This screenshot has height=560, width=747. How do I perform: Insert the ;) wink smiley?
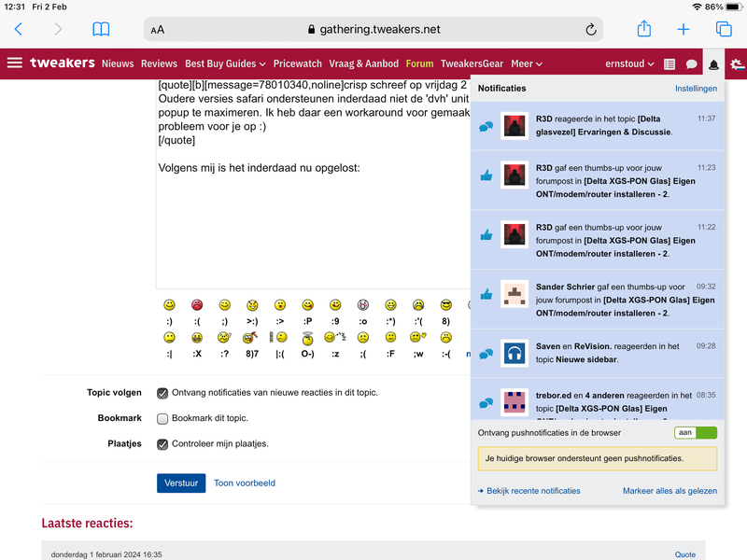[x=224, y=305]
